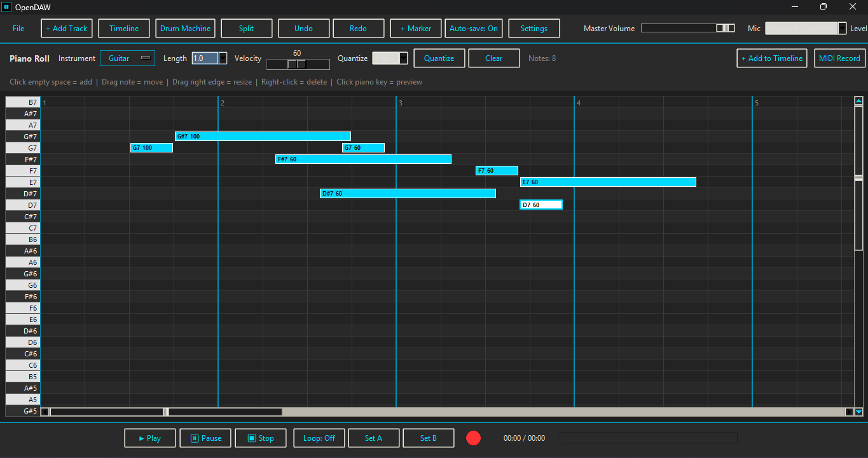Click the vertical scrollbar thumb
Image resolution: width=868 pixels, height=458 pixels.
858,178
